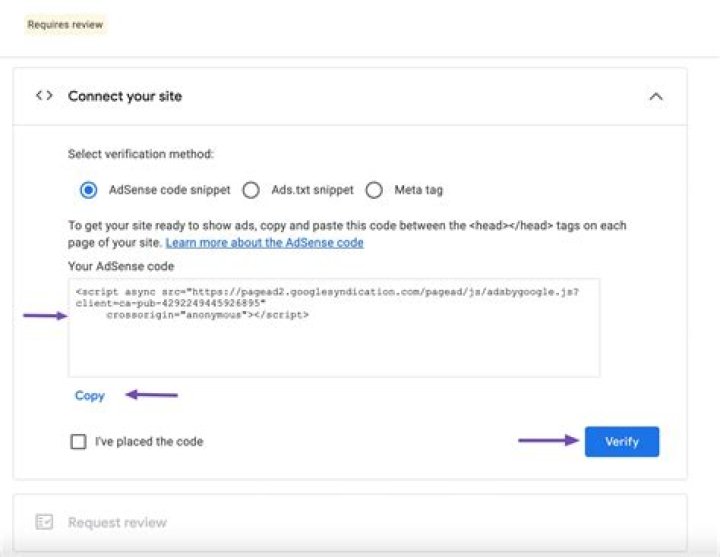Click the code brackets icon beside Connect your site

coord(44,96)
